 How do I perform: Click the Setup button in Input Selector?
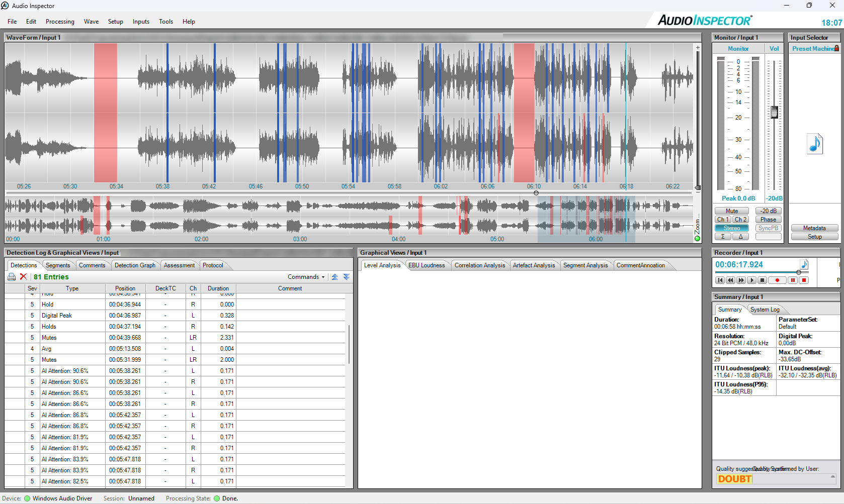814,237
